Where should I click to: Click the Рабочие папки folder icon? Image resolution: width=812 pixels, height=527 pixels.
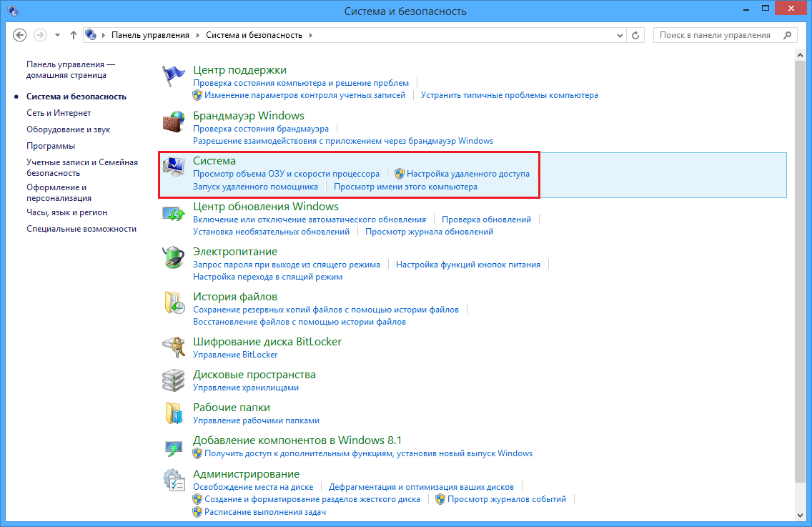pos(174,413)
